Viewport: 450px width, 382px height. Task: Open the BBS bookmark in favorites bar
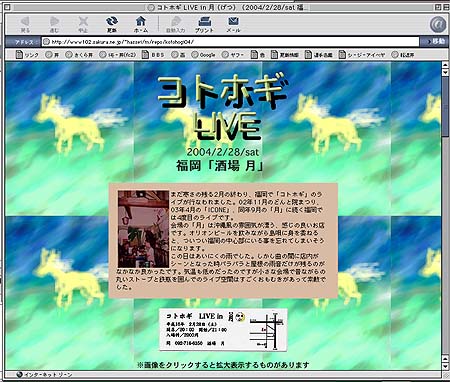(x=153, y=55)
